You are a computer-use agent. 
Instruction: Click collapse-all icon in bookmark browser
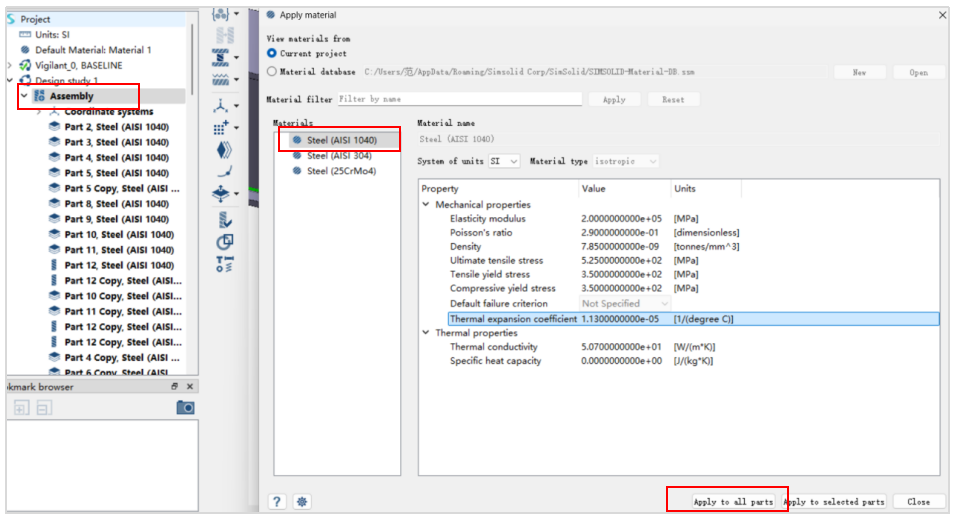pos(43,408)
